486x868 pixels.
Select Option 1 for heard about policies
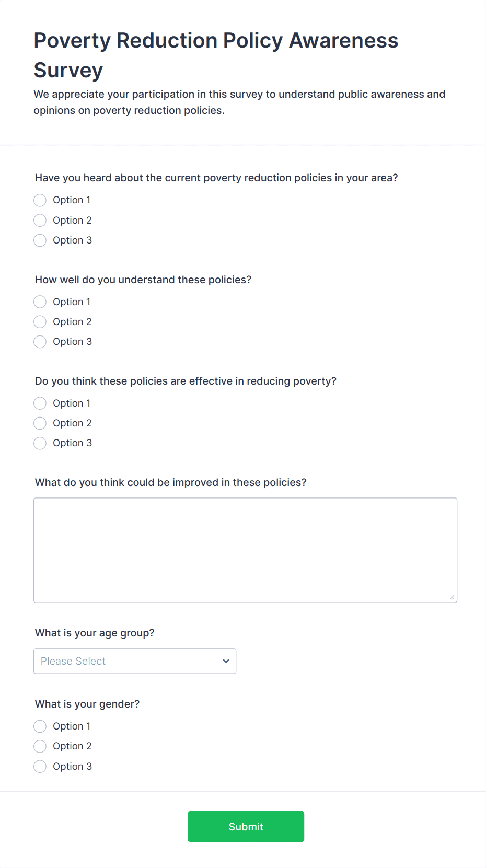(40, 200)
